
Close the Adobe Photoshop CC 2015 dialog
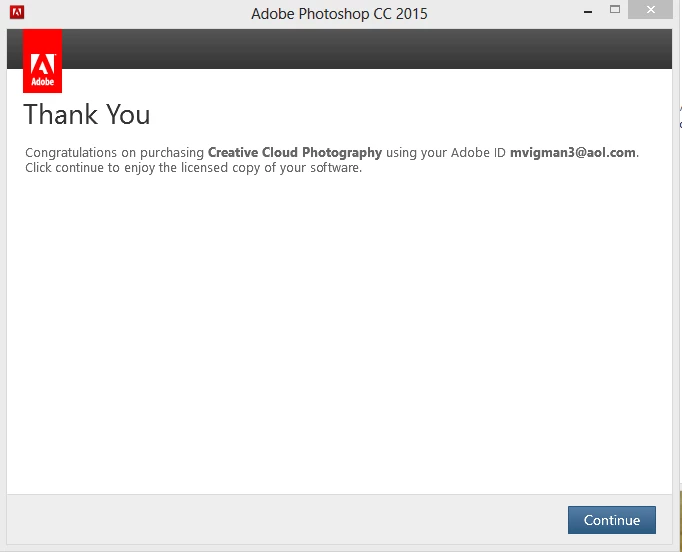click(650, 10)
